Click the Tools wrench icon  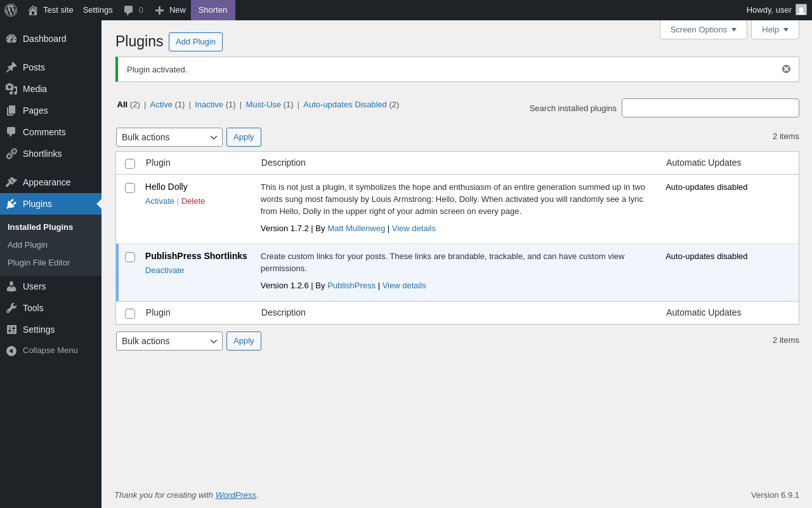pyautogui.click(x=11, y=308)
